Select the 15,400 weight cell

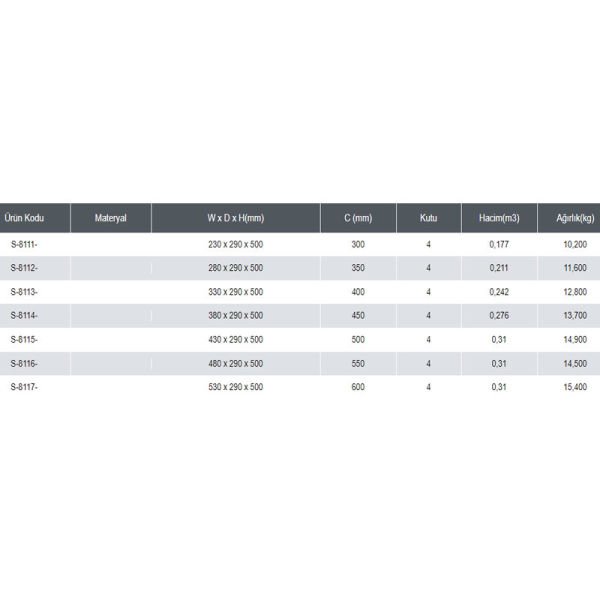(575, 387)
